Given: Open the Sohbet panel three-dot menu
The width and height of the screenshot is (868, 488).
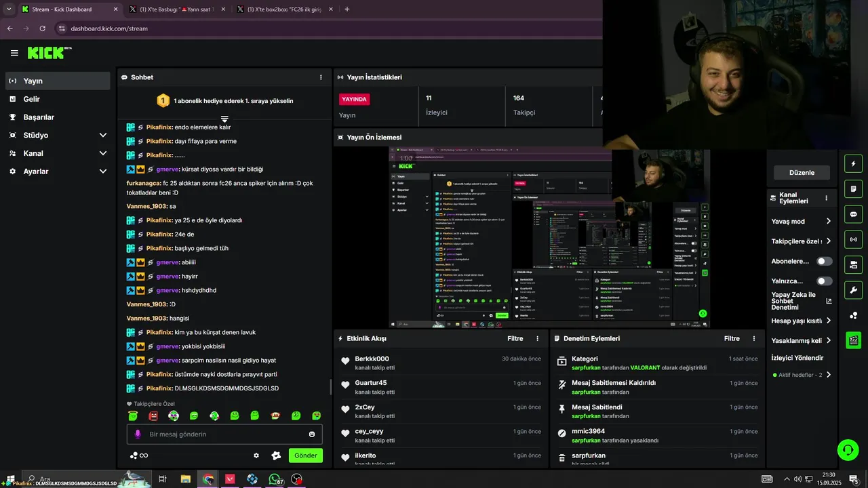Looking at the screenshot, I should coord(321,77).
